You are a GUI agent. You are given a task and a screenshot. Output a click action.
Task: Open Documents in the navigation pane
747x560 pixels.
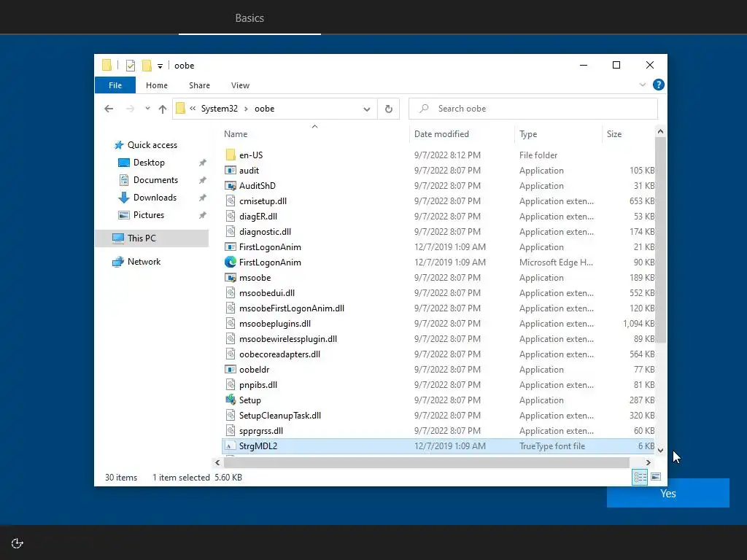155,180
